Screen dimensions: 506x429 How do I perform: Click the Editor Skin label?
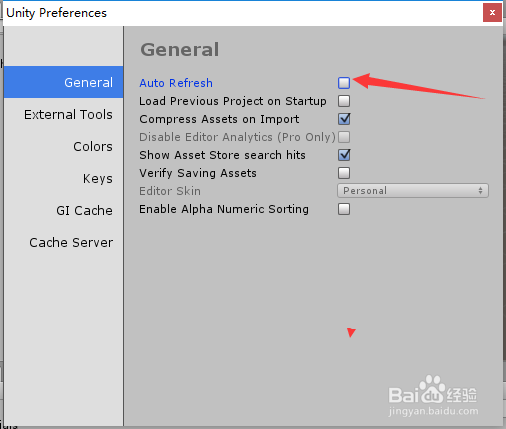170,191
